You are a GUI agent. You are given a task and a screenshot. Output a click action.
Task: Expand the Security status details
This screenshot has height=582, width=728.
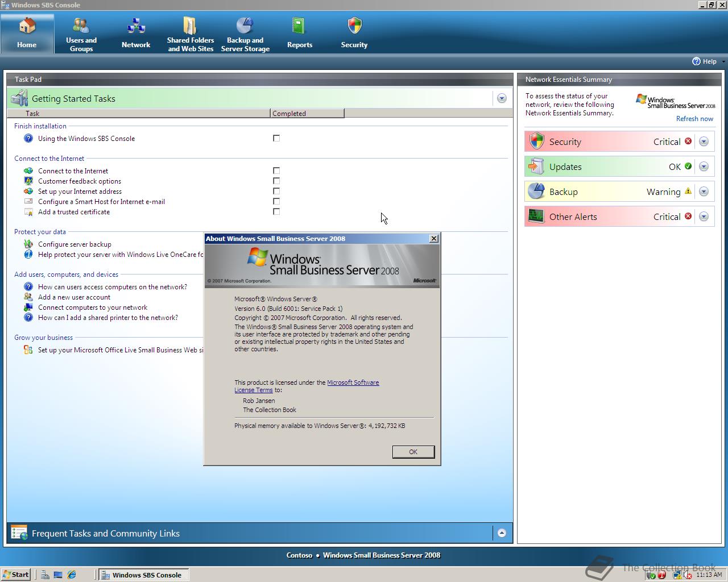pos(704,142)
